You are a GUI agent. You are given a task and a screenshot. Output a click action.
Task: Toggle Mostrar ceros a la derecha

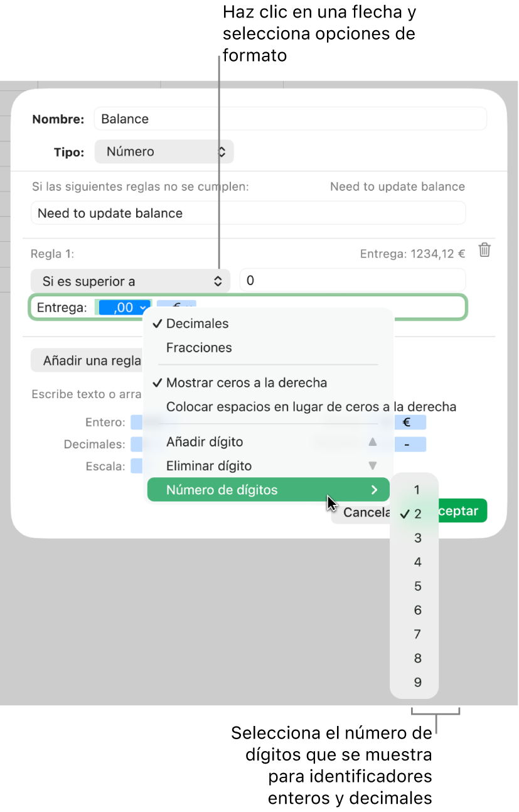268,383
